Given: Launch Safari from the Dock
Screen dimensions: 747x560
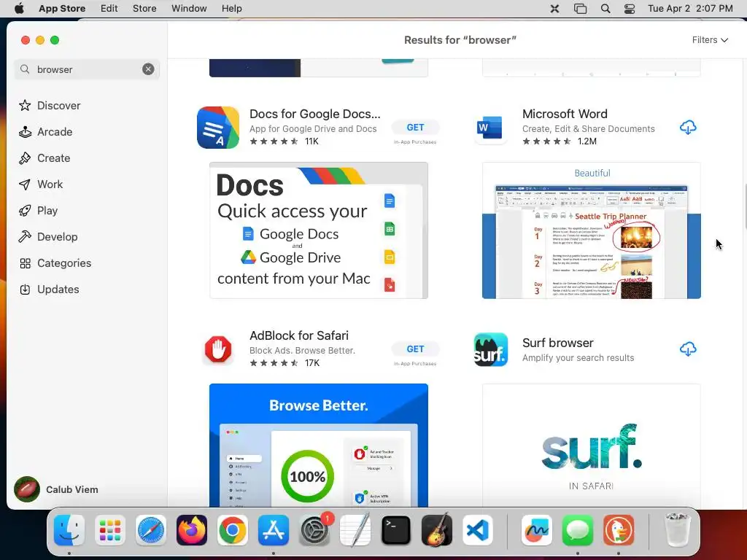Looking at the screenshot, I should pos(151,530).
